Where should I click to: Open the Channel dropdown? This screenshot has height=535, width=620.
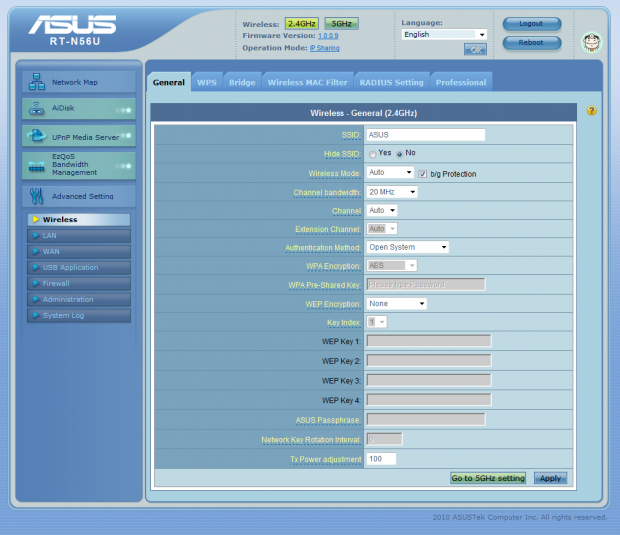[382, 210]
